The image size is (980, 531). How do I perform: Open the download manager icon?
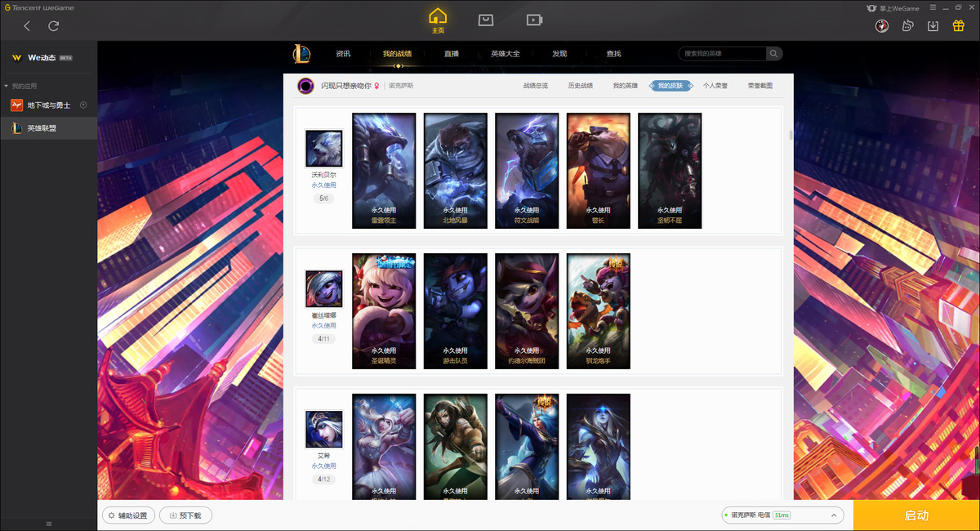coord(933,25)
